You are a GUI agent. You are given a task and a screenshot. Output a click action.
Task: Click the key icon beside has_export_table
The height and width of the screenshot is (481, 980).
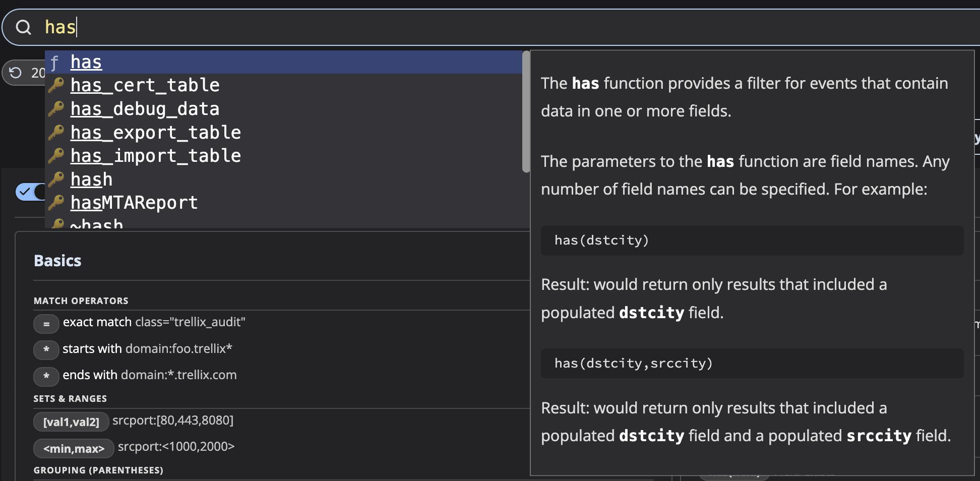click(56, 132)
